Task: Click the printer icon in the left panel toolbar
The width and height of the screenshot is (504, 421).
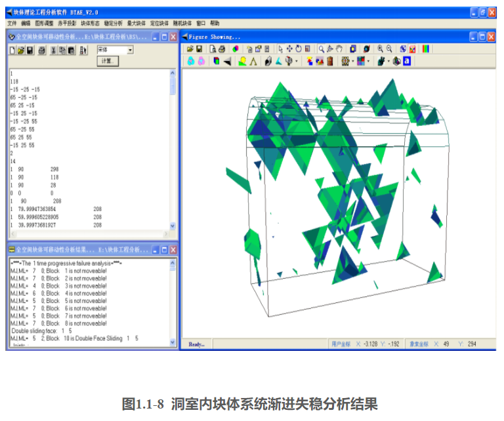Action: pos(41,50)
